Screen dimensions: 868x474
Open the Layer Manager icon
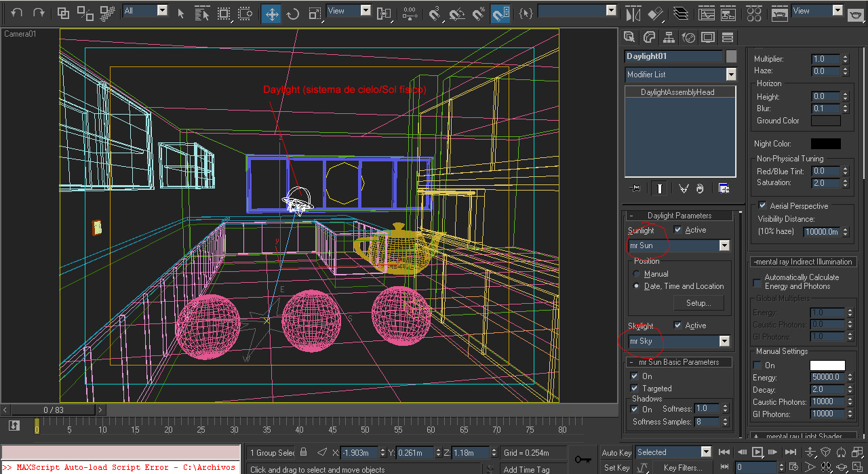[682, 14]
